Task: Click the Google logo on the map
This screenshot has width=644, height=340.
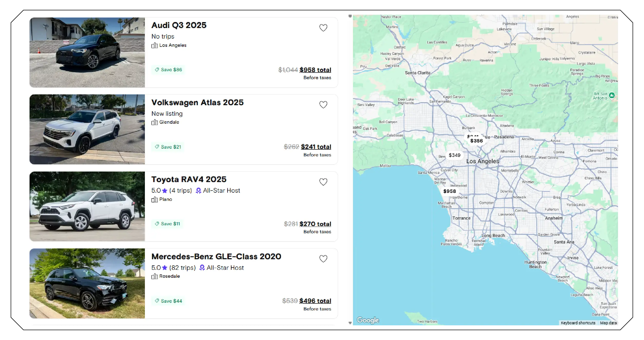Action: [368, 320]
